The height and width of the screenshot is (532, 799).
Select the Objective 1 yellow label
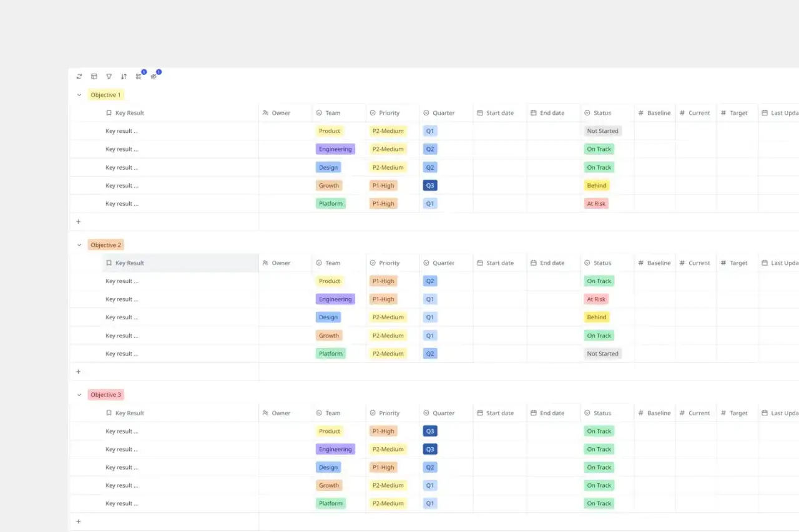coord(105,95)
